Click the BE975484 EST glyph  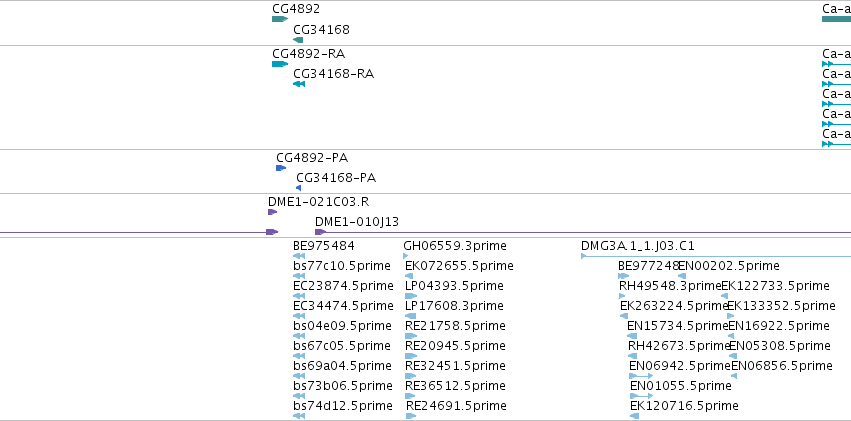tap(299, 256)
